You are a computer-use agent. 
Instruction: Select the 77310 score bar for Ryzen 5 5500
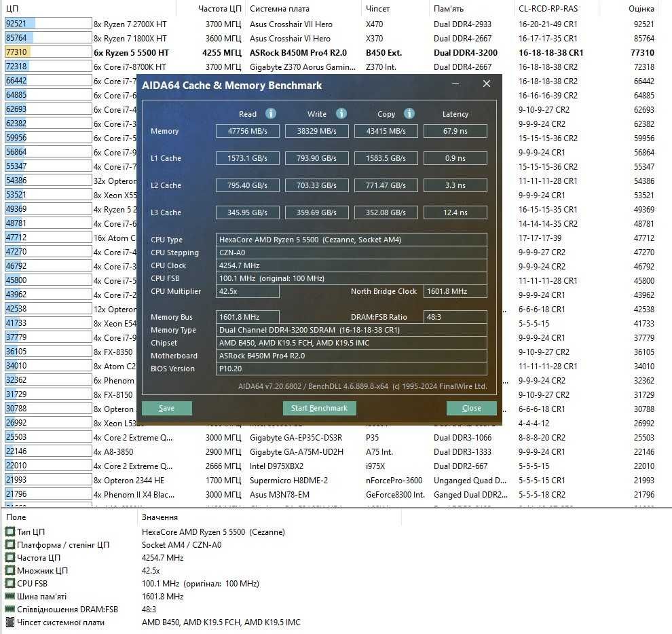(x=48, y=52)
